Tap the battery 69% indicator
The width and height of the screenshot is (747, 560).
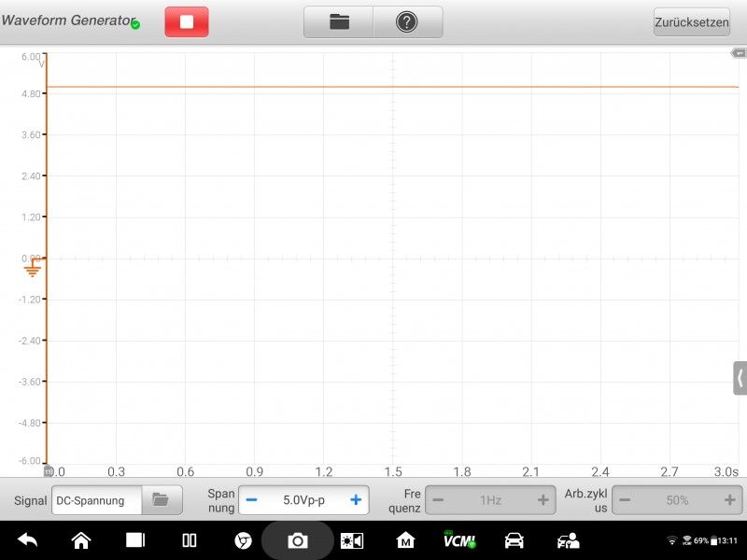click(x=705, y=540)
